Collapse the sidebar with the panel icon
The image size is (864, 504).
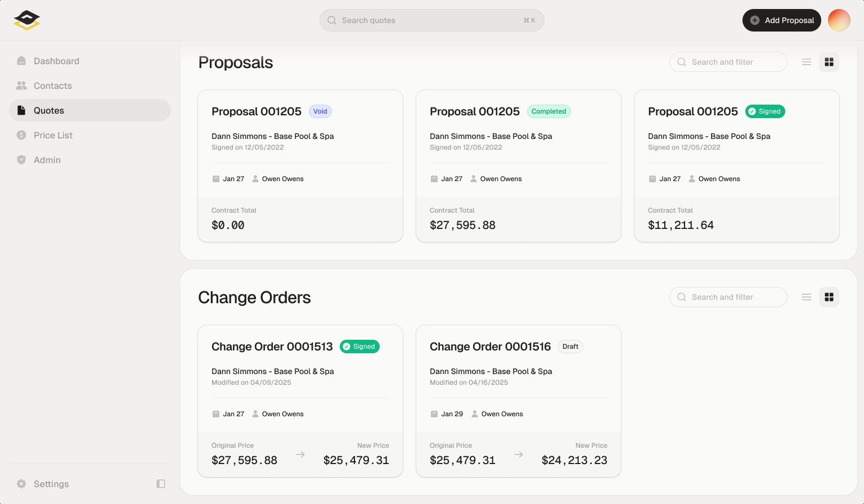(161, 484)
